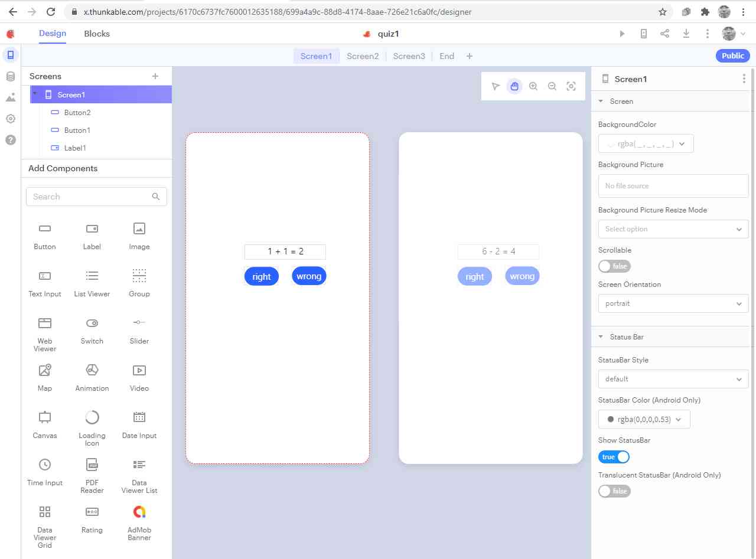
Task: Switch to the Blocks tab
Action: [x=97, y=34]
